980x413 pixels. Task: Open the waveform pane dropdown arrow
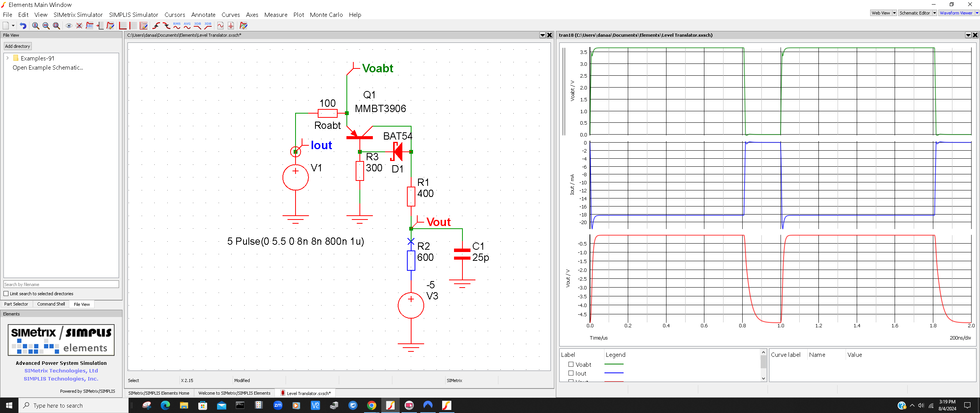(x=968, y=35)
